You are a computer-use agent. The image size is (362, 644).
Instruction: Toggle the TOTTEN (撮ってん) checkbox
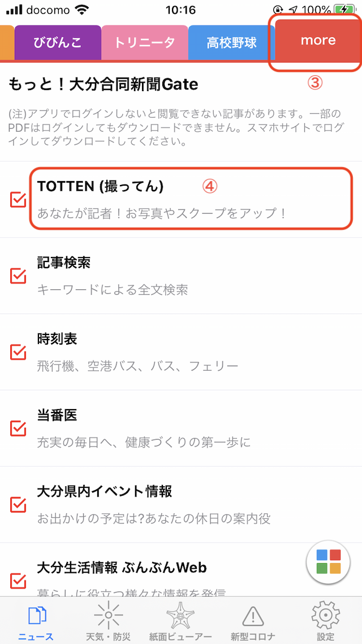tap(19, 199)
